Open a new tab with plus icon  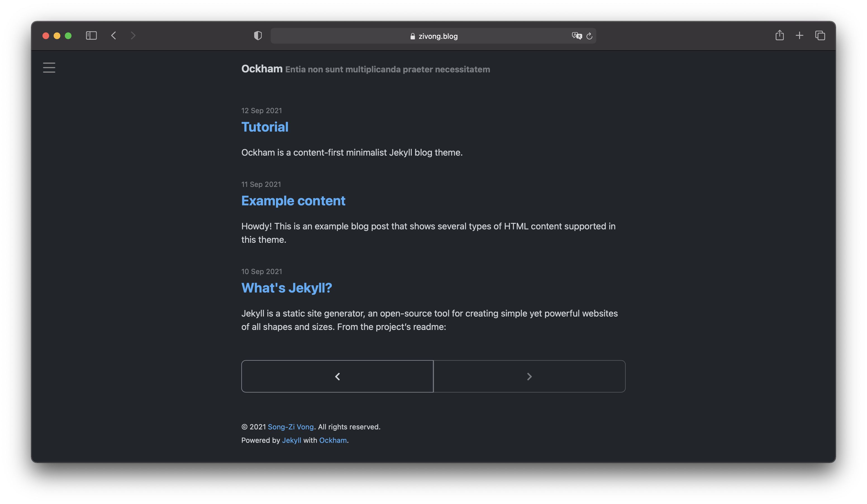tap(800, 35)
